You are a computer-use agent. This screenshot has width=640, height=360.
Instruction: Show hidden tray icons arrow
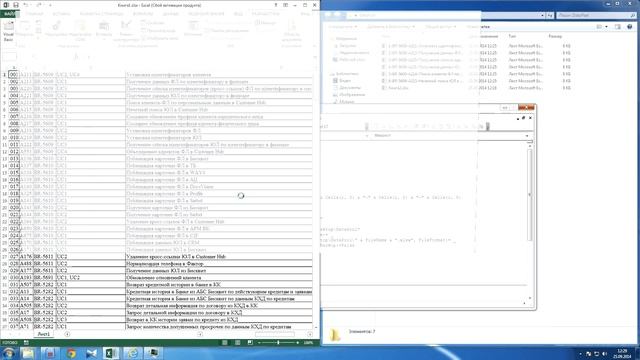click(x=580, y=353)
